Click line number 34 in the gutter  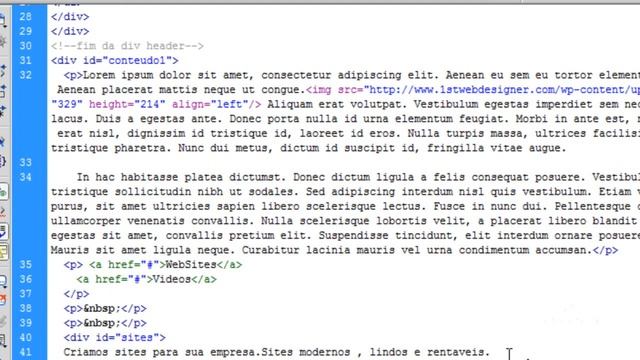point(25,177)
